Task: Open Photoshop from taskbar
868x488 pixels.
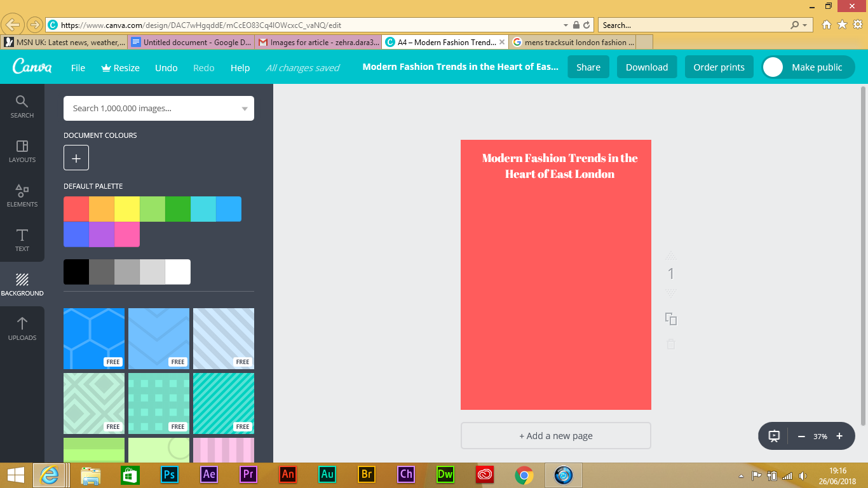Action: point(169,474)
